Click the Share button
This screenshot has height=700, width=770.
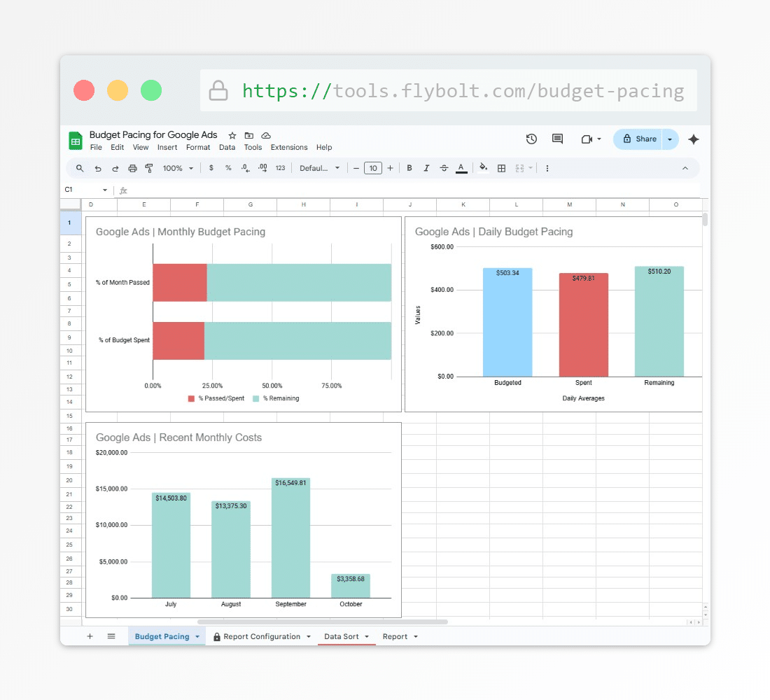click(x=638, y=139)
